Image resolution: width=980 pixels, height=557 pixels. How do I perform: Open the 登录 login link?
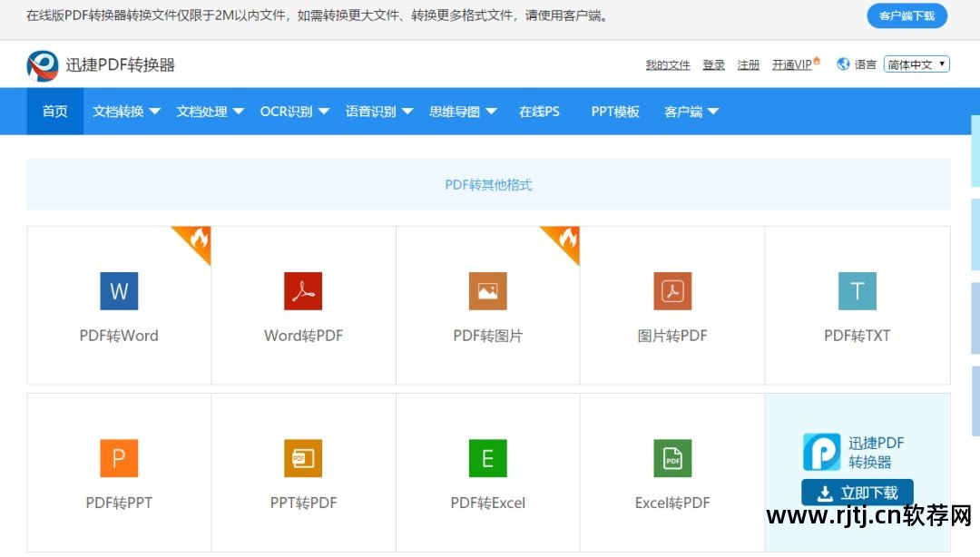pyautogui.click(x=714, y=64)
